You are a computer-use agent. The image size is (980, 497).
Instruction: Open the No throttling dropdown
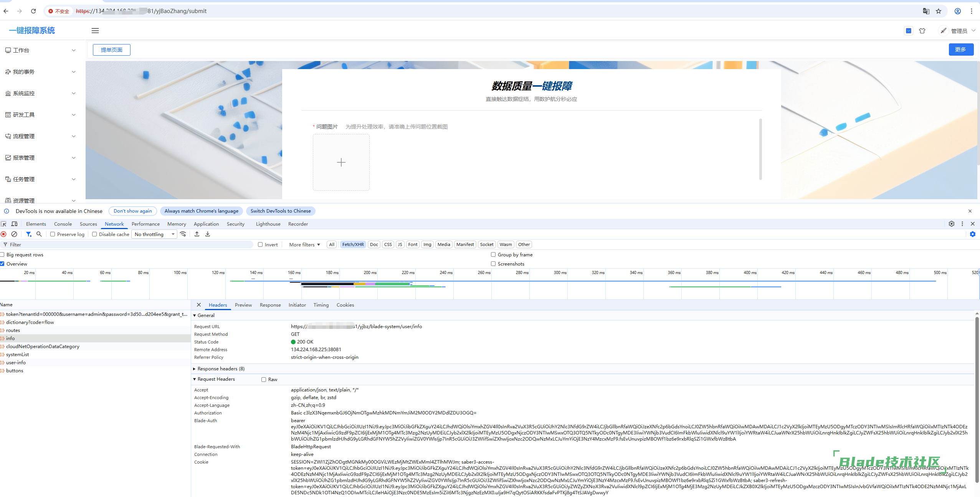tap(154, 234)
